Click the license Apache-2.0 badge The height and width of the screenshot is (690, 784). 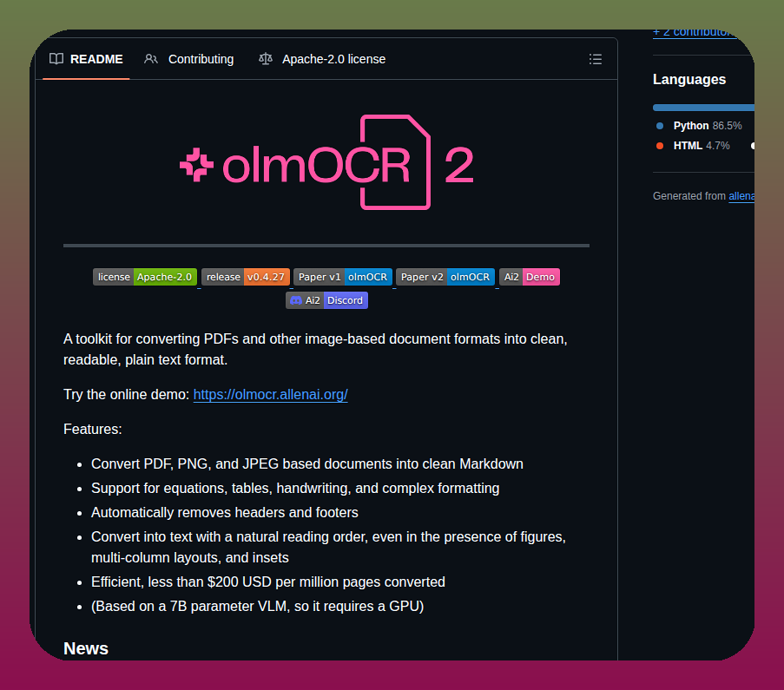[145, 277]
